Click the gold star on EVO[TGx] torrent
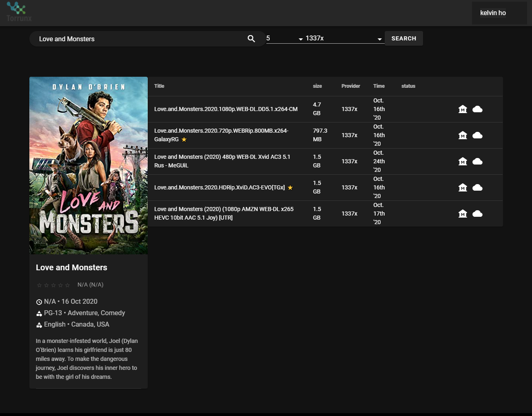Image resolution: width=532 pixels, height=416 pixels. click(290, 188)
